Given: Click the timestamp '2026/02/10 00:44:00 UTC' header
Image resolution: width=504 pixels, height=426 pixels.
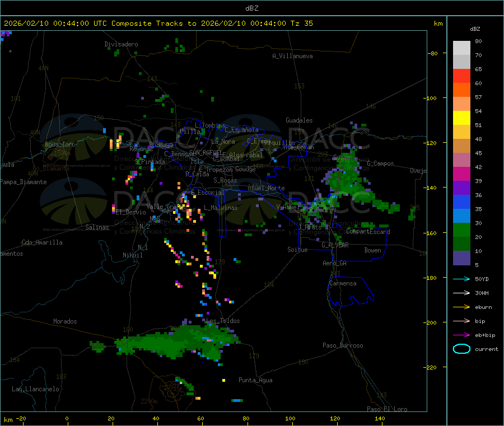Looking at the screenshot, I should pyautogui.click(x=55, y=24).
